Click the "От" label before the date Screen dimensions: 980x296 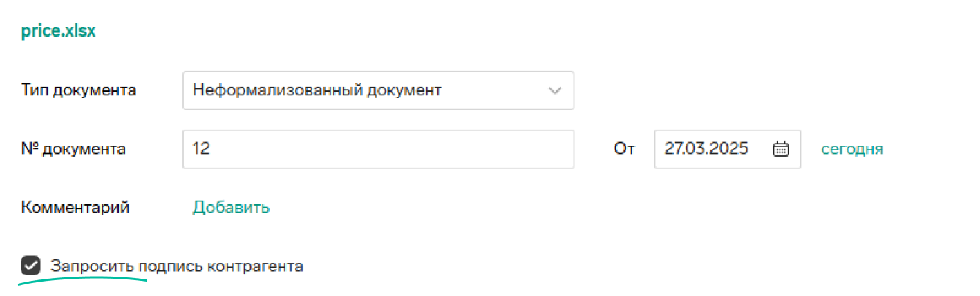point(624,149)
